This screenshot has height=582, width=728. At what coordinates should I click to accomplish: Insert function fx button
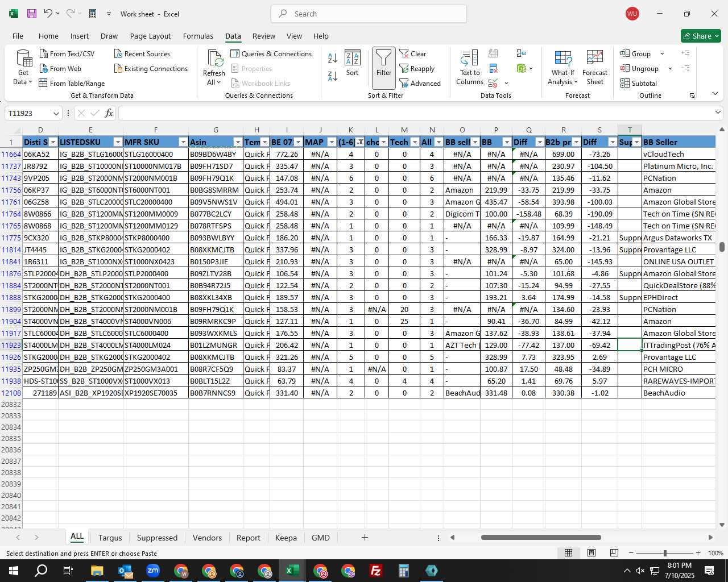click(109, 113)
